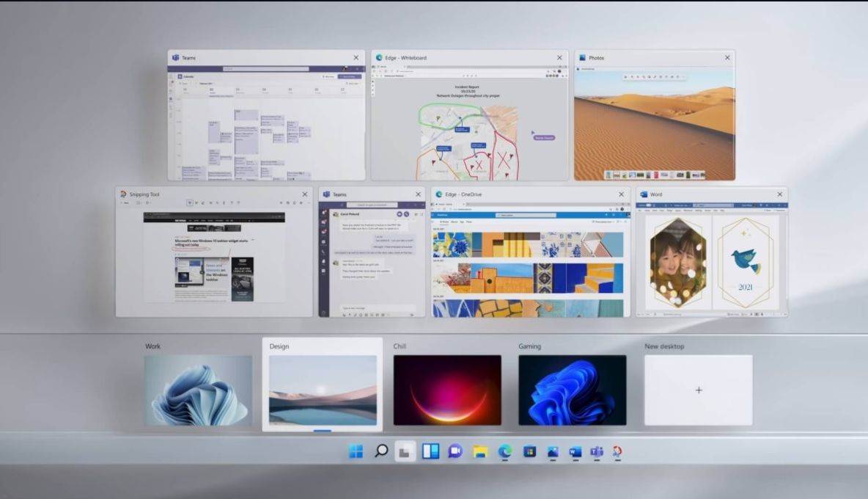868x499 pixels.
Task: Open File Explorer from the taskbar
Action: (480, 453)
